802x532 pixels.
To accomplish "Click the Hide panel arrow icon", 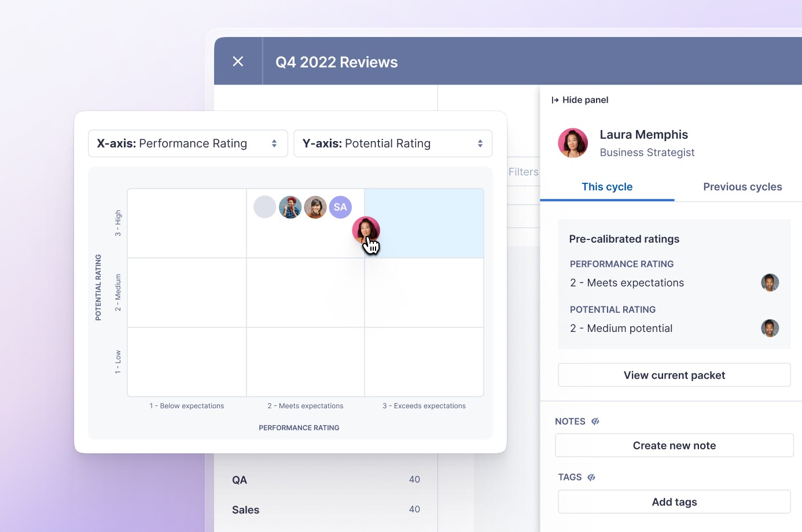I will [555, 100].
